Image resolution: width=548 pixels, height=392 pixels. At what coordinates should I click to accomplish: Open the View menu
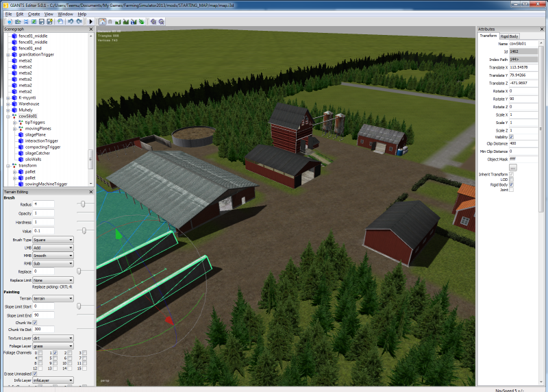pos(49,14)
